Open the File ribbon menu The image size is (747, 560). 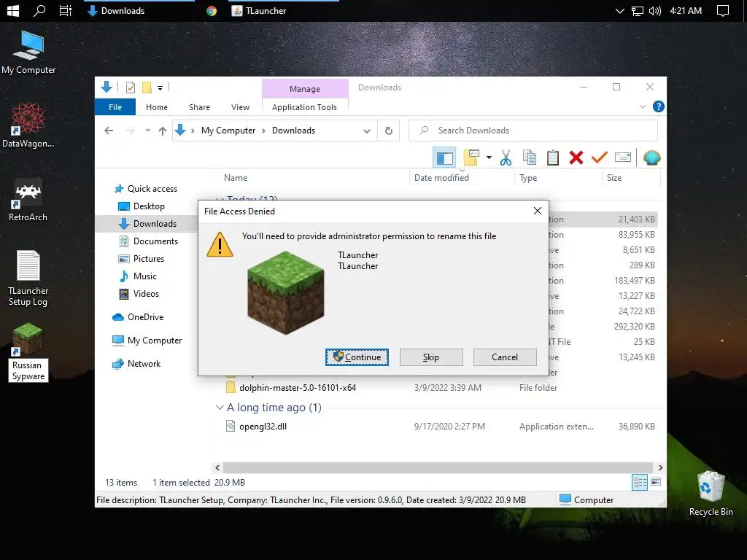click(115, 107)
